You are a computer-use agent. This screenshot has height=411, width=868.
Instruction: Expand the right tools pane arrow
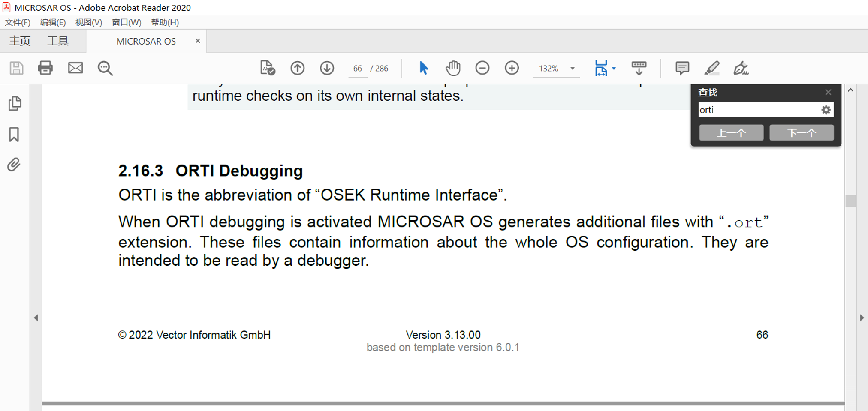[x=862, y=318]
